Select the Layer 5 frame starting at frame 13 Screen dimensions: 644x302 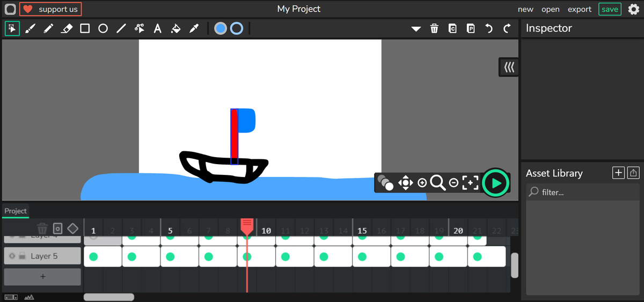pos(333,256)
